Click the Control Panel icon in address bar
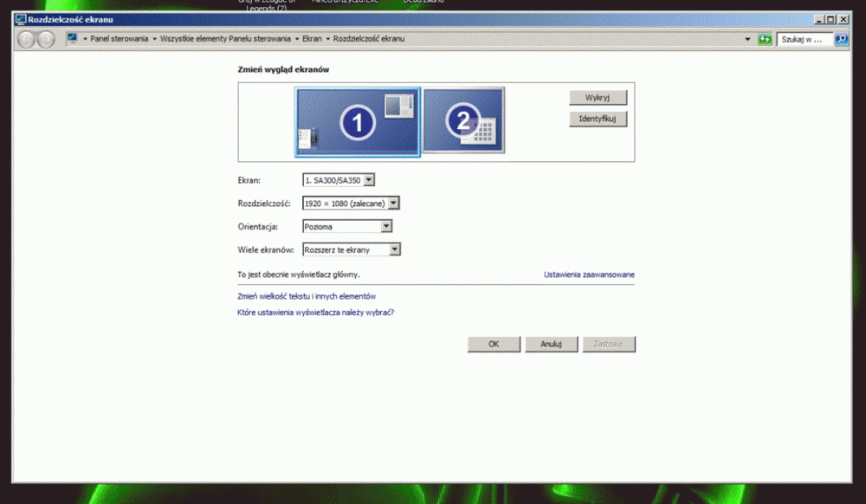This screenshot has height=504, width=866. tap(72, 39)
